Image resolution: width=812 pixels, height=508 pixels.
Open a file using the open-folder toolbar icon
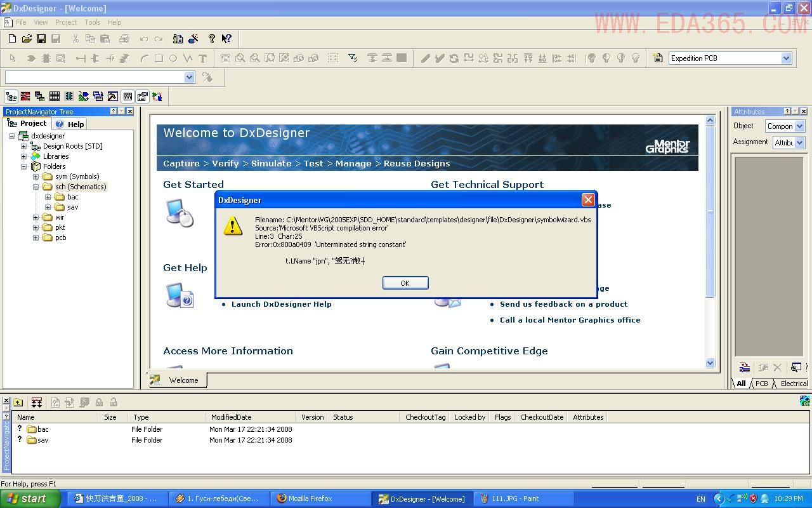[x=27, y=39]
